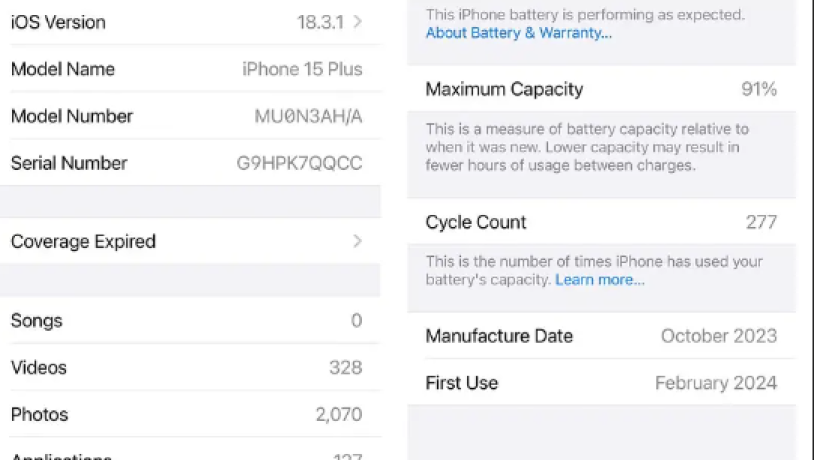Tap the Maximum Capacity 91% row
The width and height of the screenshot is (814, 460).
(601, 89)
